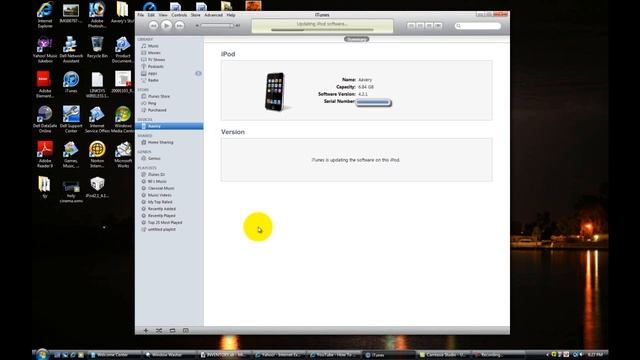The height and width of the screenshot is (360, 640).
Task: Open the Recycle Bin on desktop
Action: [x=97, y=47]
